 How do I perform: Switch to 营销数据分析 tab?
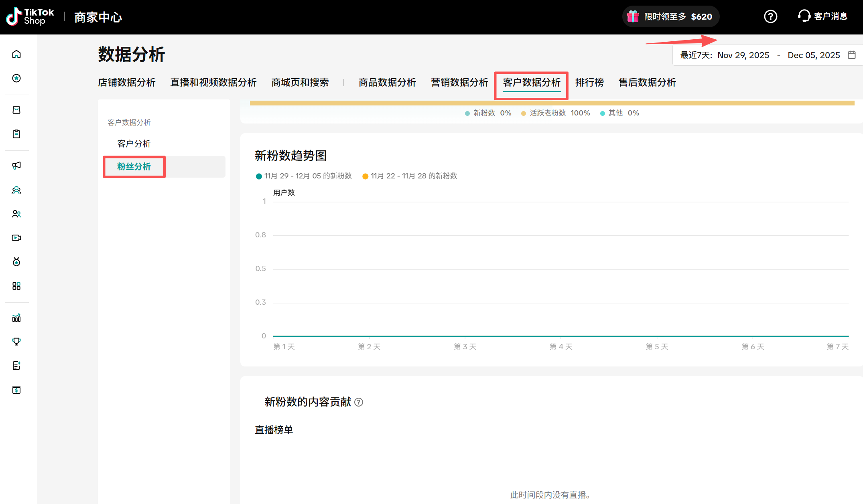[459, 82]
